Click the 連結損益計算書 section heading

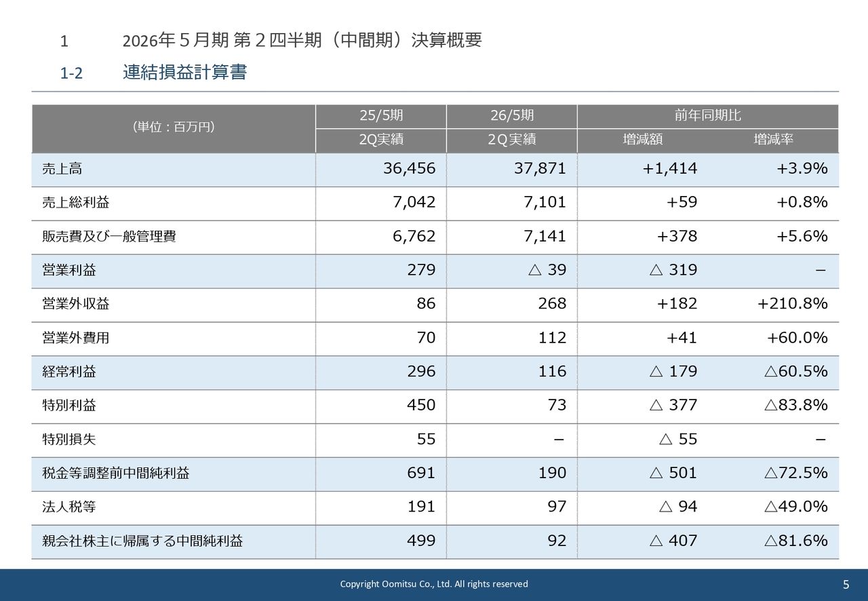click(184, 73)
